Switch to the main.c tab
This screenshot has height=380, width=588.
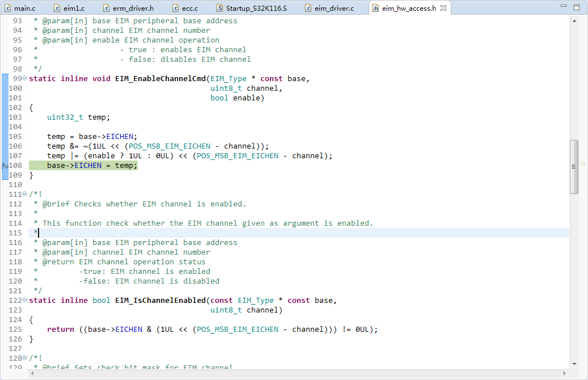26,8
